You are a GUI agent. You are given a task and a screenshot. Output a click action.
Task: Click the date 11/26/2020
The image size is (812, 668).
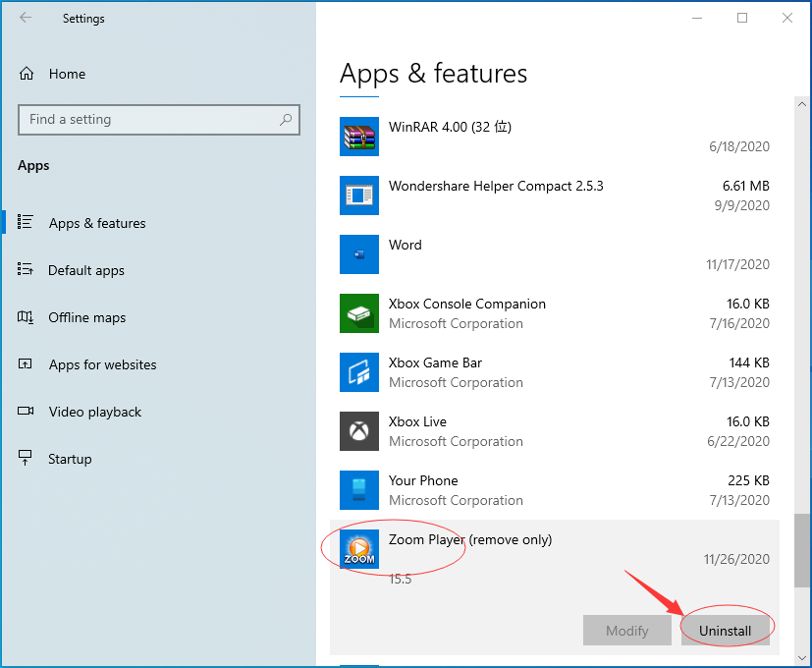tap(735, 559)
